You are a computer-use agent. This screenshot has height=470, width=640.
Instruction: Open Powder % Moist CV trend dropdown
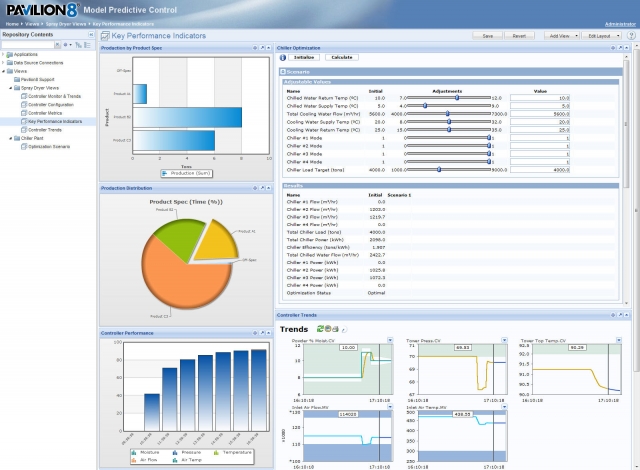390,340
